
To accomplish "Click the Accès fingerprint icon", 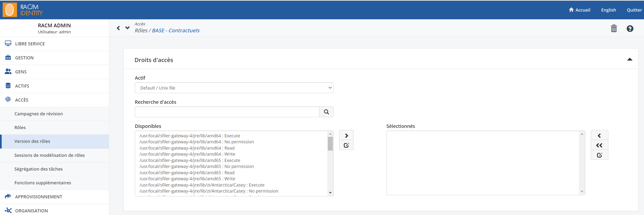I will 8,100.
